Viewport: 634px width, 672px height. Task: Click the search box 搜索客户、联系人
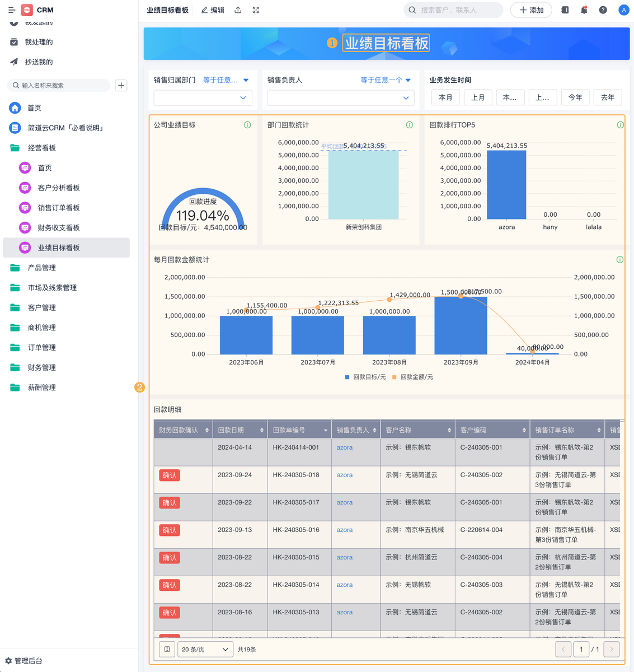(453, 10)
